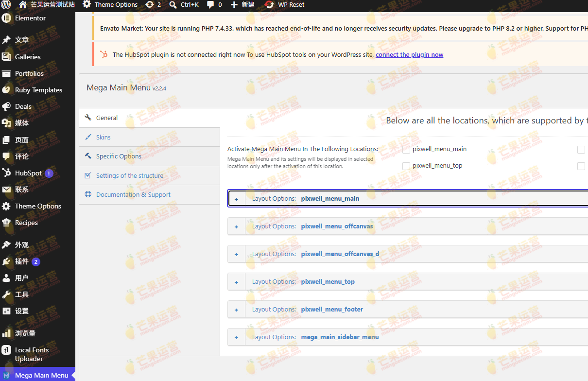Select the General tab
Screen dimensions: 588x381
coord(150,118)
